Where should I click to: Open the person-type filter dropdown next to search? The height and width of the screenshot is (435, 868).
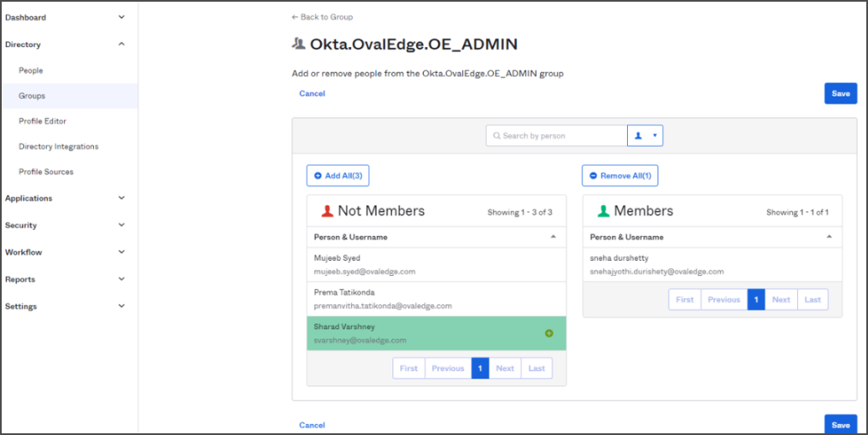pos(645,136)
